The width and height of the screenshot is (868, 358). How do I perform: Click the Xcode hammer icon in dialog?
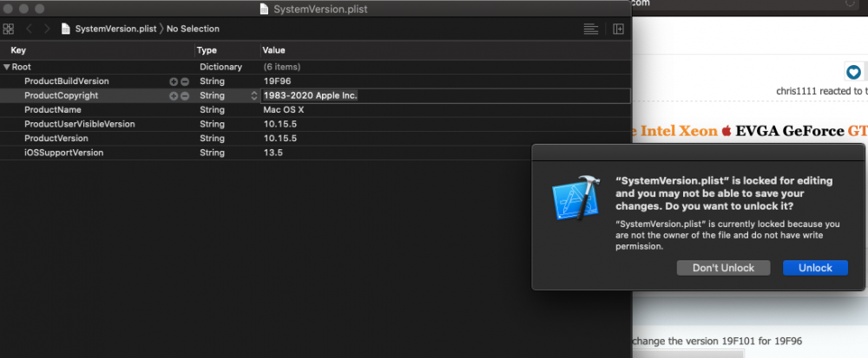coord(575,199)
